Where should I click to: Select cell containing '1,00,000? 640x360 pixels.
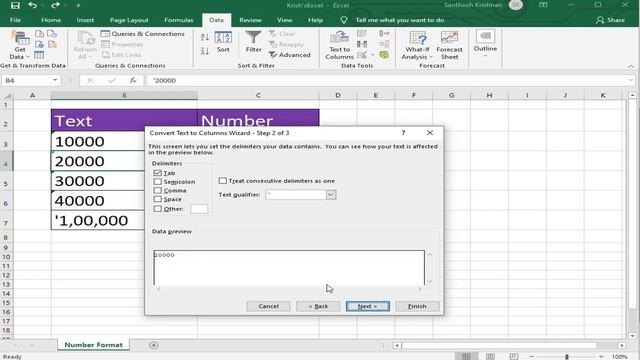click(98, 220)
